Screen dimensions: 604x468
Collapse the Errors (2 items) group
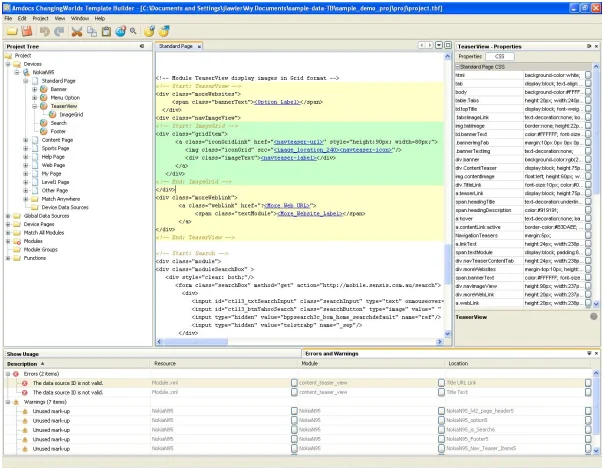point(8,374)
